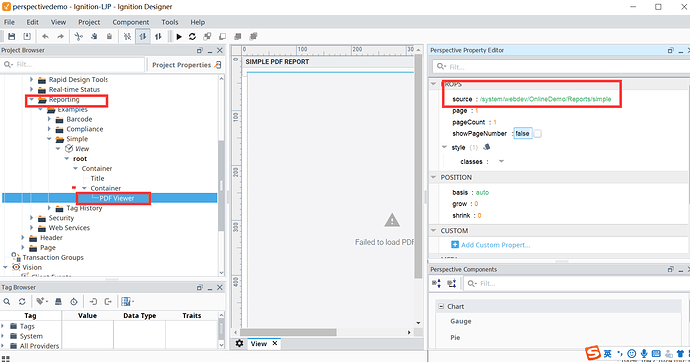The image size is (690, 362).
Task: Click the import tags arrow icon
Action: pyautogui.click(x=93, y=302)
